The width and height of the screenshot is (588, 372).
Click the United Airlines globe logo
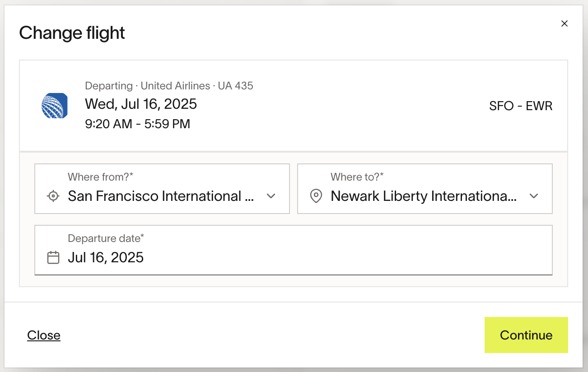pos(54,106)
